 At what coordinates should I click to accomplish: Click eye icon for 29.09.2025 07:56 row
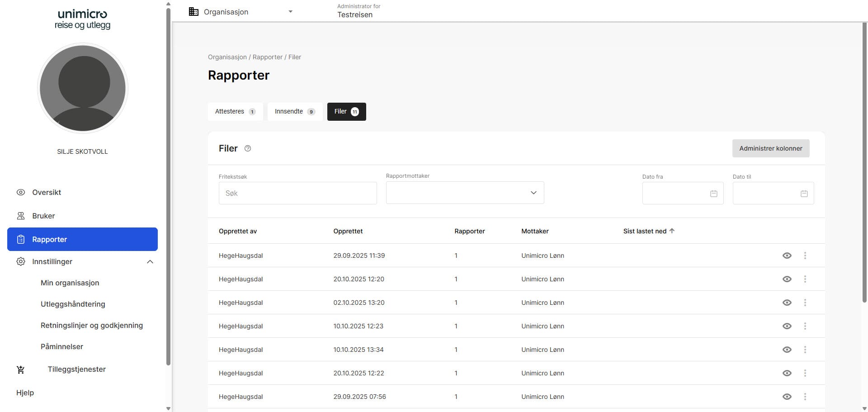(787, 397)
